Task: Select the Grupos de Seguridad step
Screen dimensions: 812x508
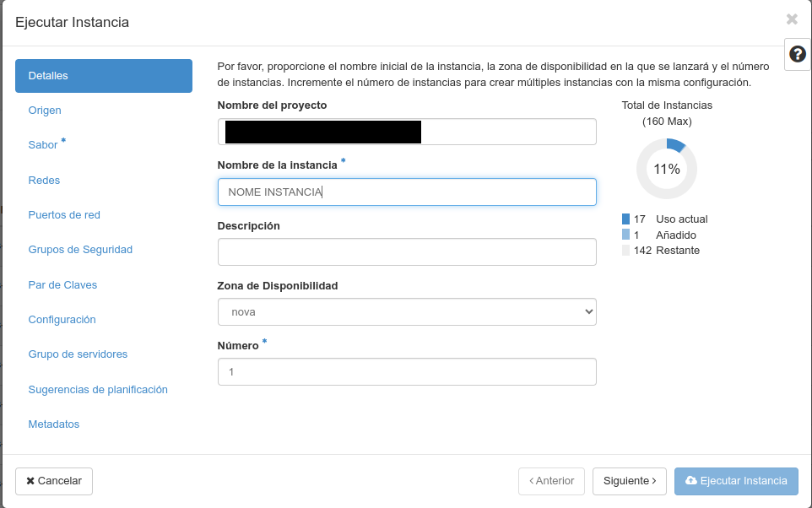Action: tap(79, 249)
